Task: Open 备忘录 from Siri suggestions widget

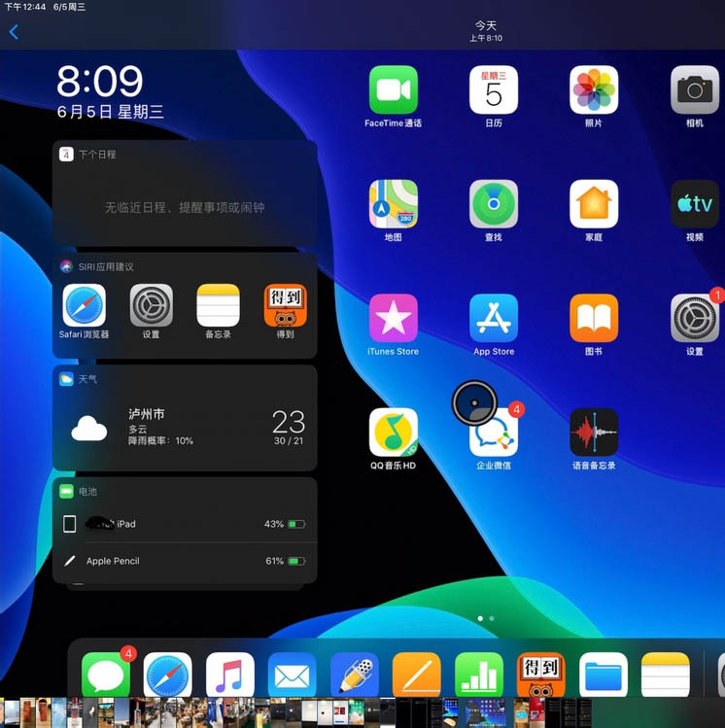Action: click(218, 305)
